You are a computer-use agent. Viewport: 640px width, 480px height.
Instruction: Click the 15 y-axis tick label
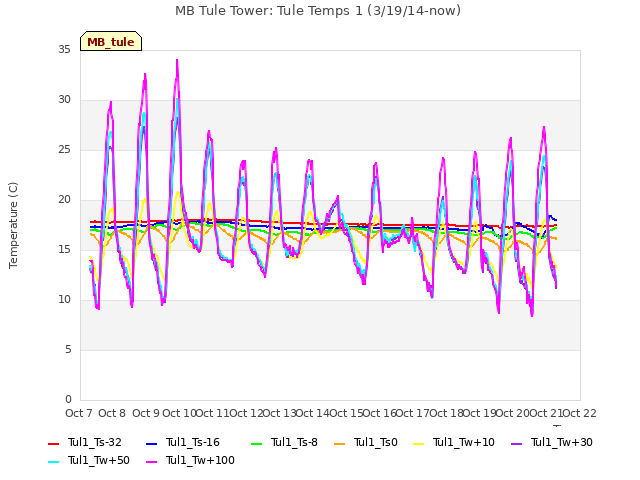pos(64,249)
